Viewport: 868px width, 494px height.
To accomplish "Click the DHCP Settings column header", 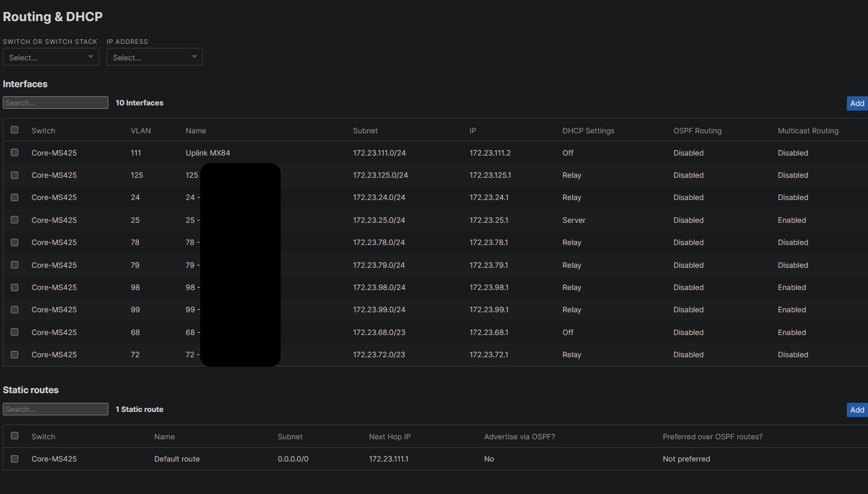I will 588,130.
